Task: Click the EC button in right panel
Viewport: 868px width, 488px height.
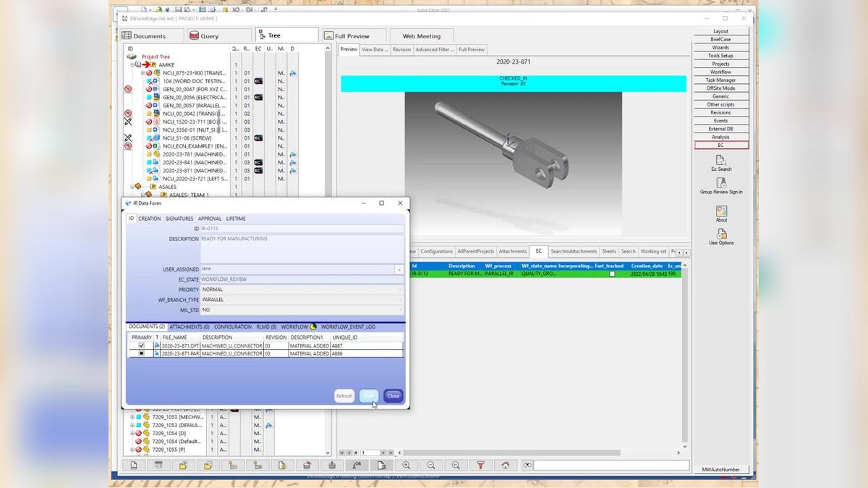Action: 720,145
